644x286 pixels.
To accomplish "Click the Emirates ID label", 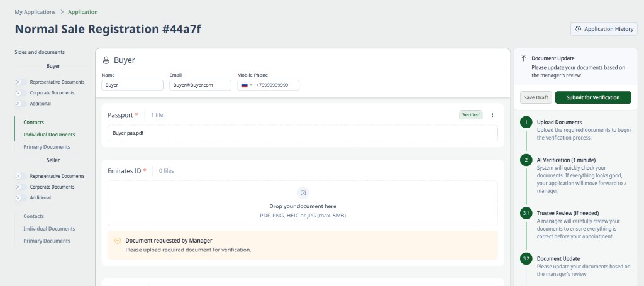I will pyautogui.click(x=125, y=171).
